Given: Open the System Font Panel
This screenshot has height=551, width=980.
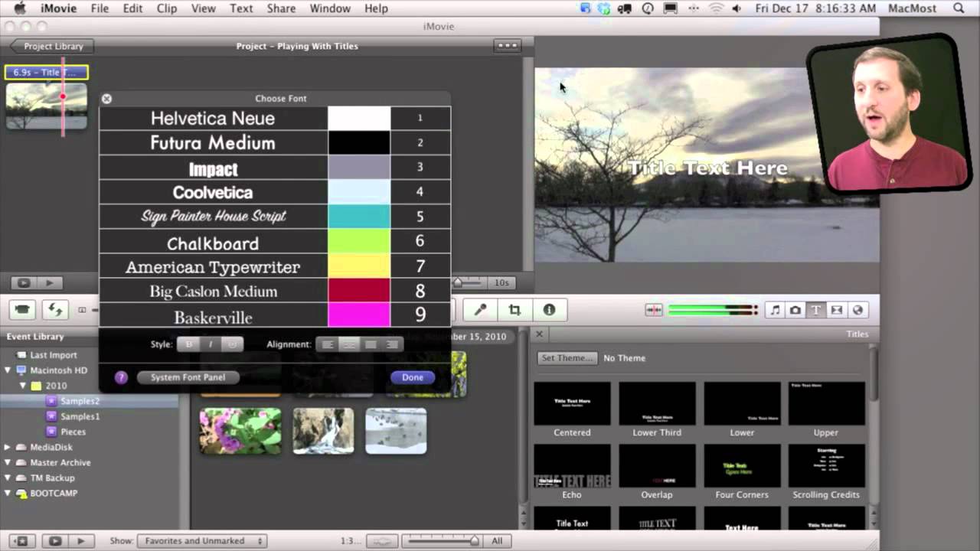Looking at the screenshot, I should tap(188, 377).
